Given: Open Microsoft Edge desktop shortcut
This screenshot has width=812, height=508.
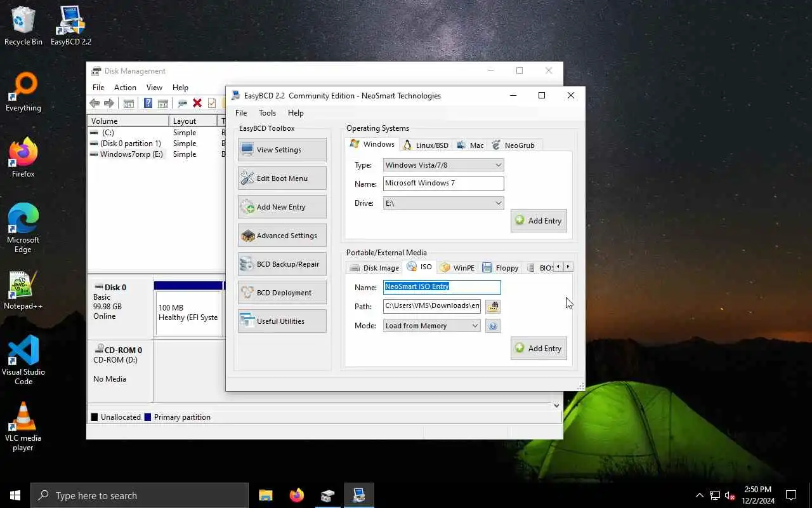Looking at the screenshot, I should [23, 229].
